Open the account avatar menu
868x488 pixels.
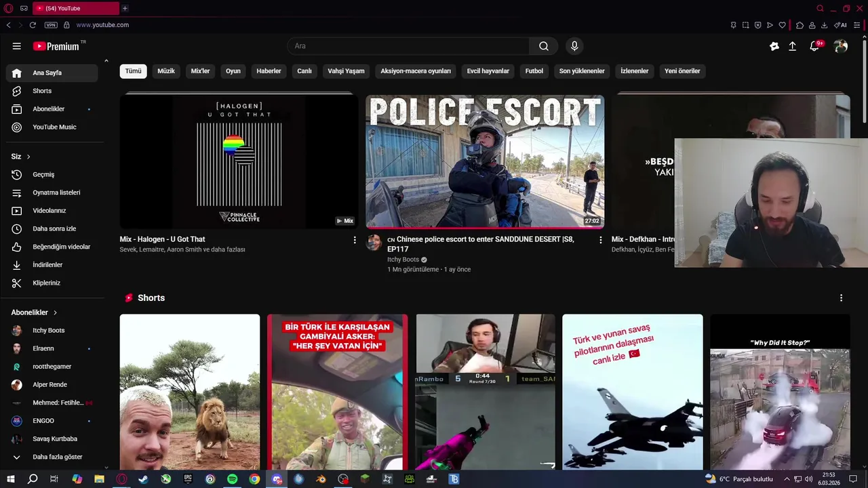(x=841, y=46)
